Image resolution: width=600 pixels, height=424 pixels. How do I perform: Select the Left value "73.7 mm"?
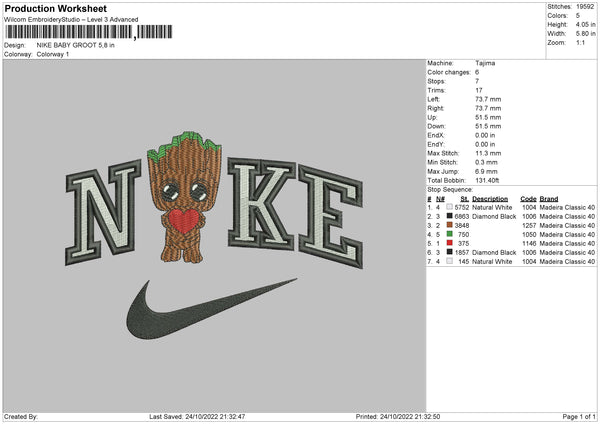(x=488, y=99)
